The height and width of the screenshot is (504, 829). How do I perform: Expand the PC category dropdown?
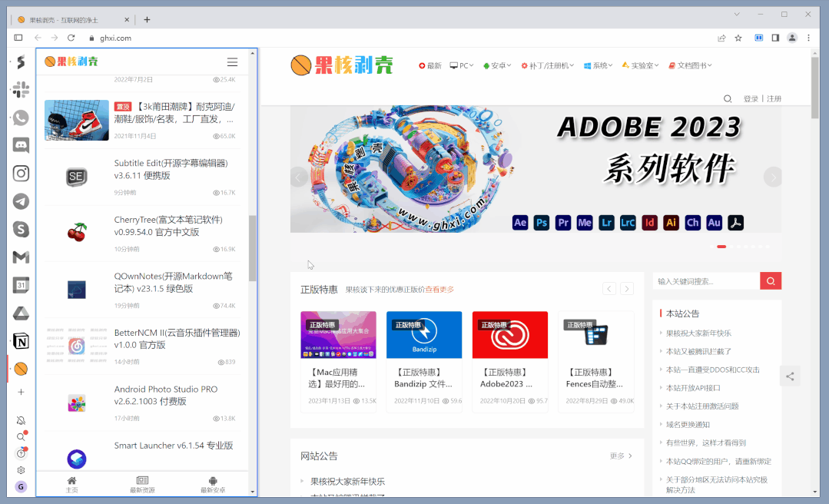point(461,65)
